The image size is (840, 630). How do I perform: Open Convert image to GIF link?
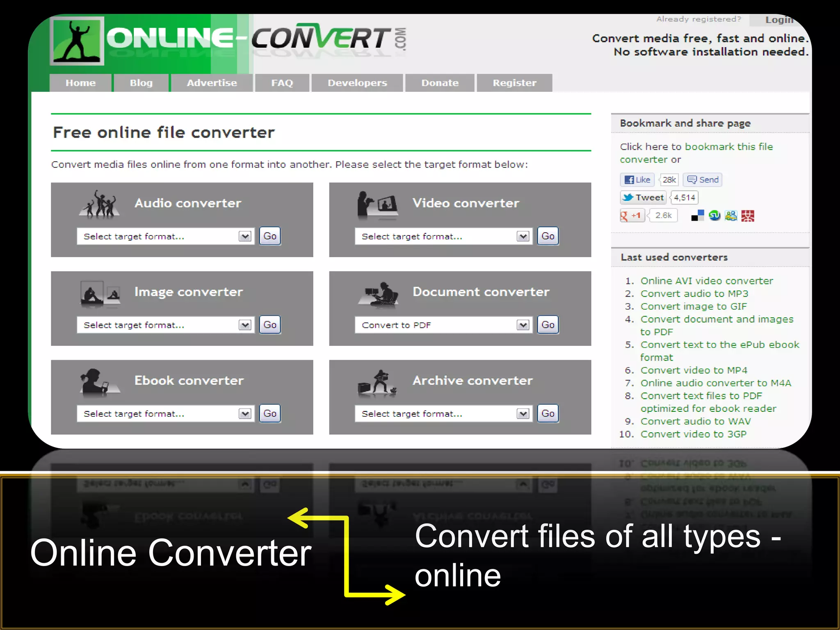click(x=694, y=306)
